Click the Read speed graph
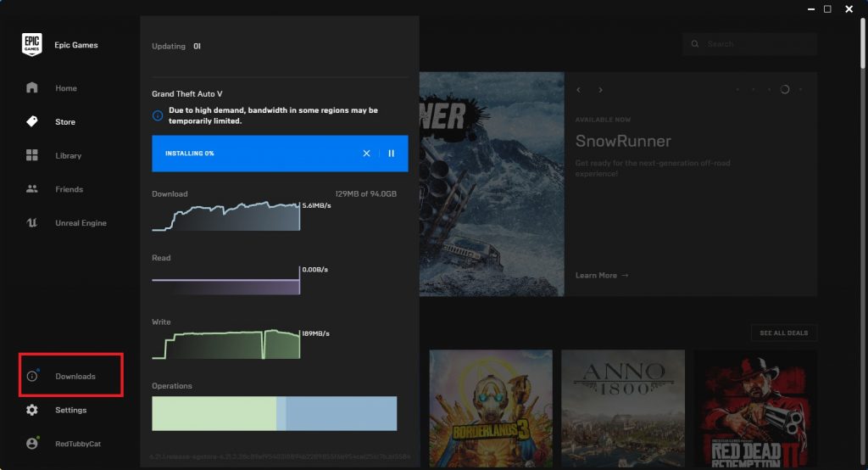The image size is (868, 470). (x=225, y=281)
